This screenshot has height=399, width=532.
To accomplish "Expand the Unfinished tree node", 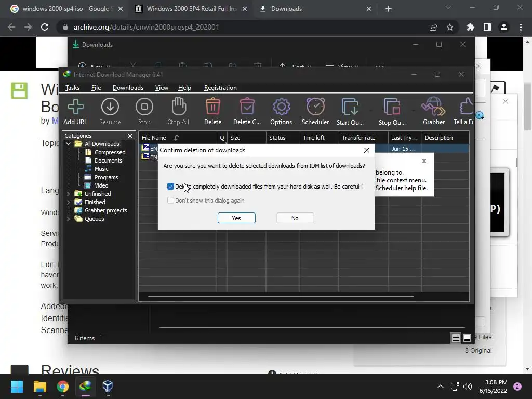I will coord(68,194).
